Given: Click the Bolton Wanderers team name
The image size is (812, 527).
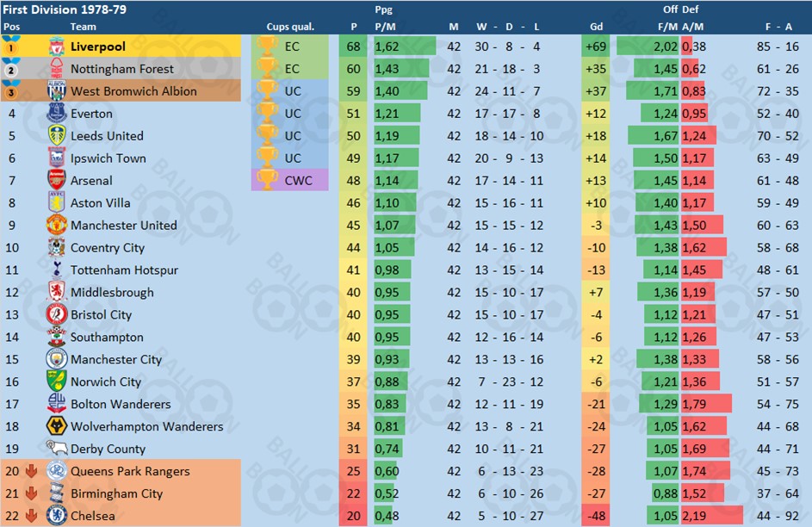Looking at the screenshot, I should click(121, 404).
